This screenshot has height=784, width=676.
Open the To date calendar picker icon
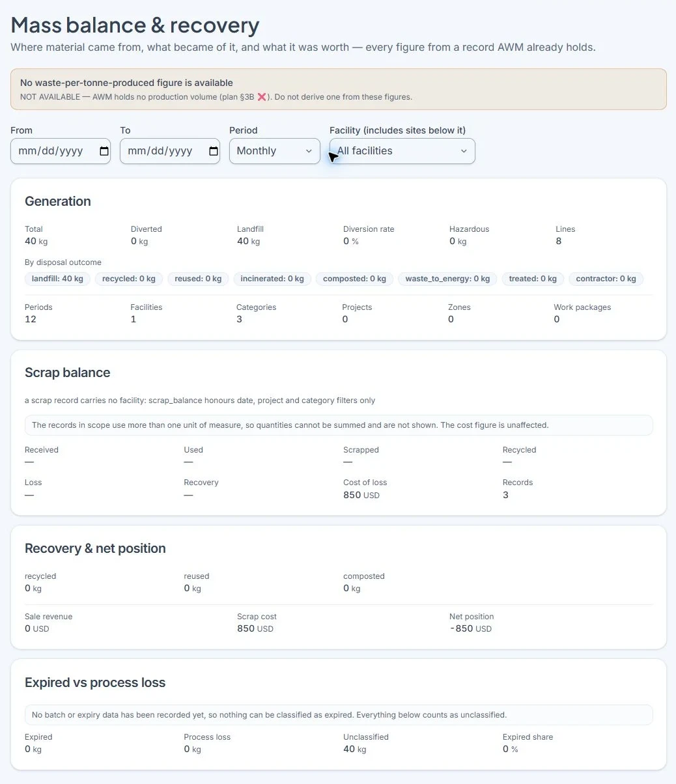(x=214, y=151)
